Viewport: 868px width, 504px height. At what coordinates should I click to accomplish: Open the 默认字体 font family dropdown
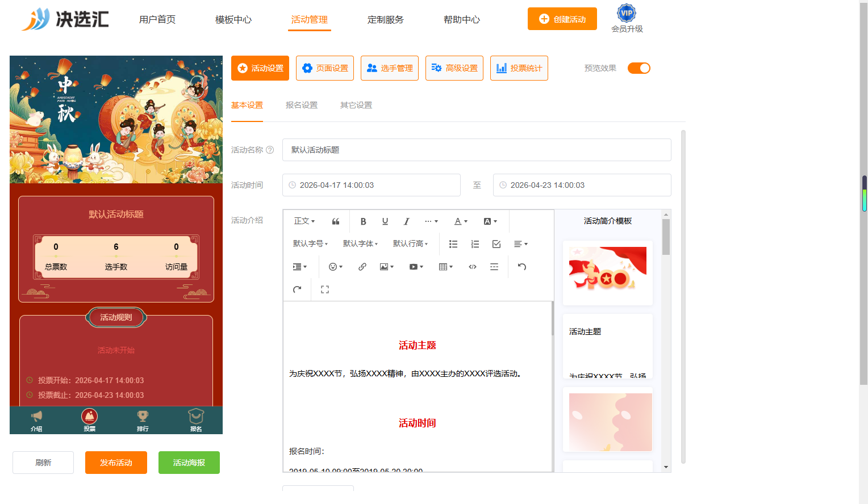click(360, 244)
